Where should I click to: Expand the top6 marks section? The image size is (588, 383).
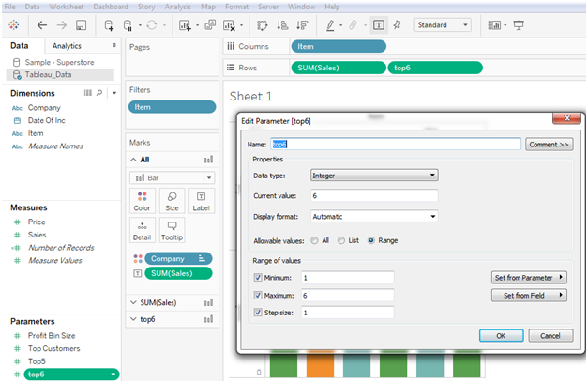[x=133, y=319]
